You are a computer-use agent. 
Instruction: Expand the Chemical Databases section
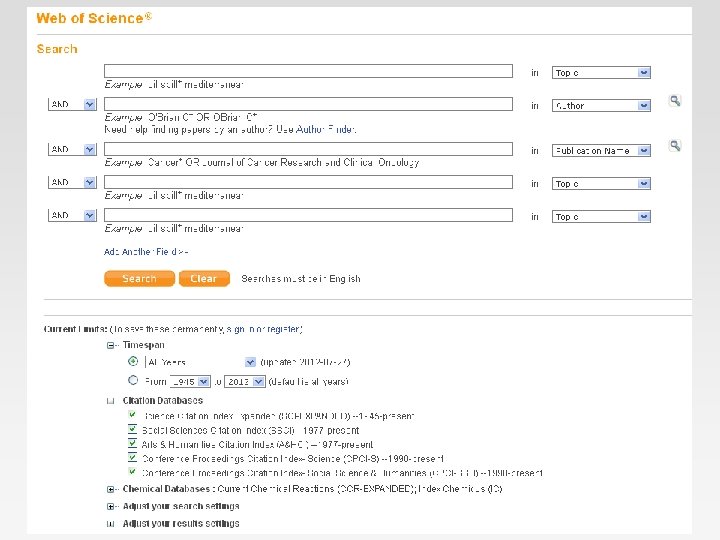tap(111, 490)
